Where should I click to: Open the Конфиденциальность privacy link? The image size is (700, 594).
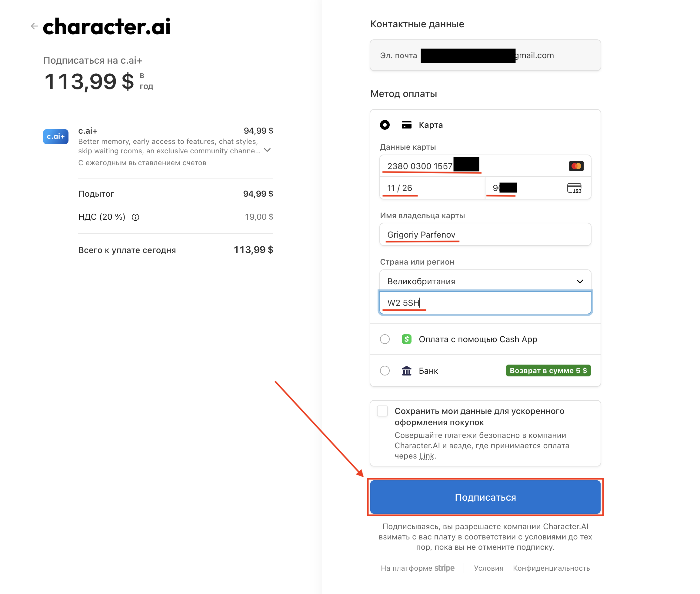tap(551, 568)
